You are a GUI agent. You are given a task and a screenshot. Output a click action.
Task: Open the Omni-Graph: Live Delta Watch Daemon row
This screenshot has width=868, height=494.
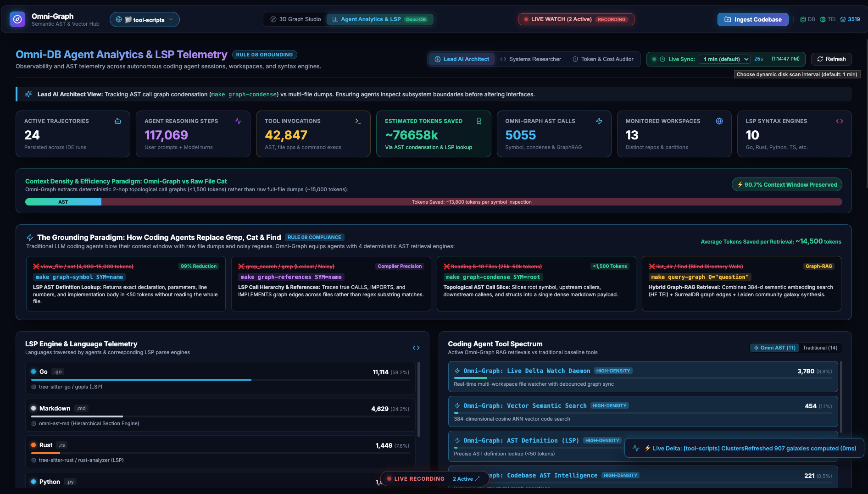(x=643, y=377)
